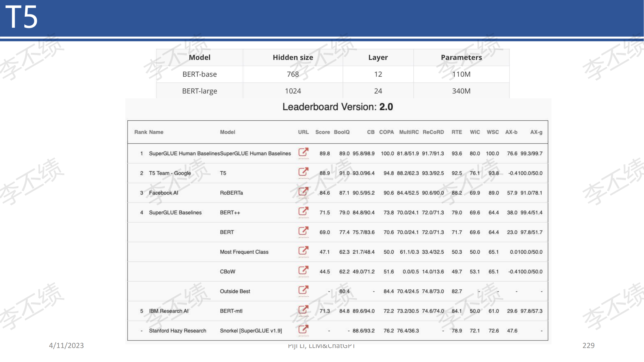The width and height of the screenshot is (644, 362).
Task: Click the T5 slide title
Action: click(x=21, y=17)
